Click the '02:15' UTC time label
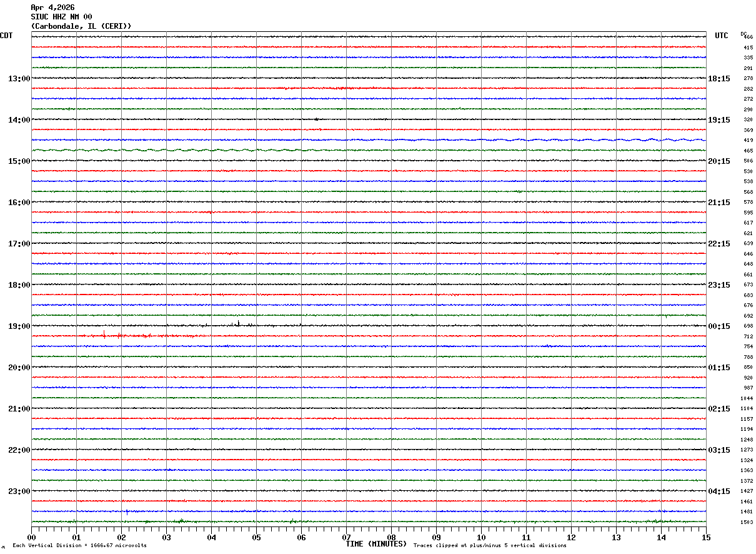The width and height of the screenshot is (756, 554). 719,409
